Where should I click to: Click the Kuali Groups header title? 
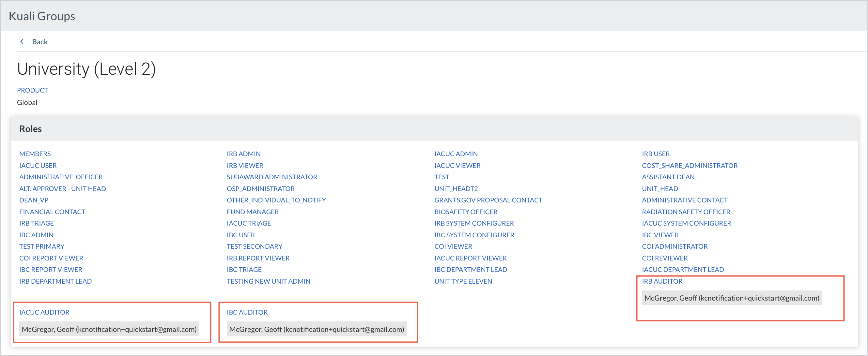(42, 16)
